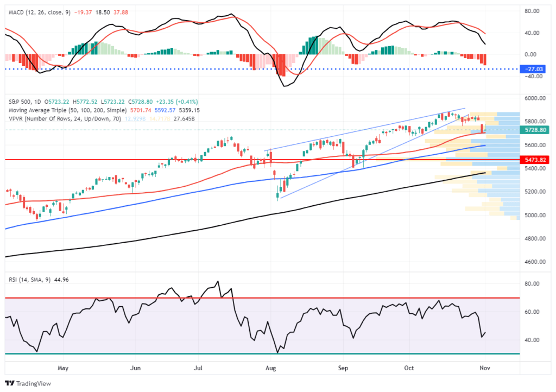Click the May label on the time axis
556x392 pixels.
tap(63, 368)
